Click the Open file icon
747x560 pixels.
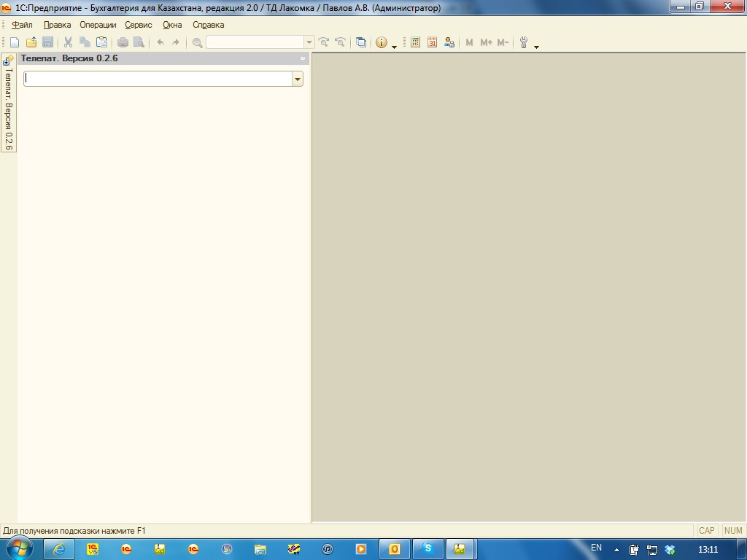click(x=31, y=42)
